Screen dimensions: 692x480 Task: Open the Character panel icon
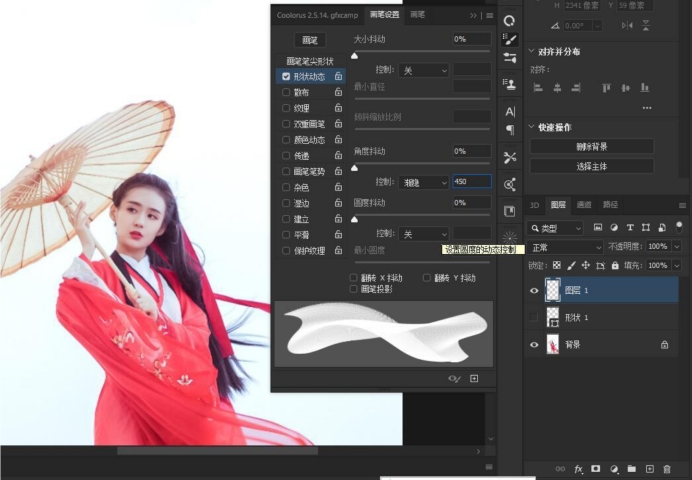click(x=510, y=112)
